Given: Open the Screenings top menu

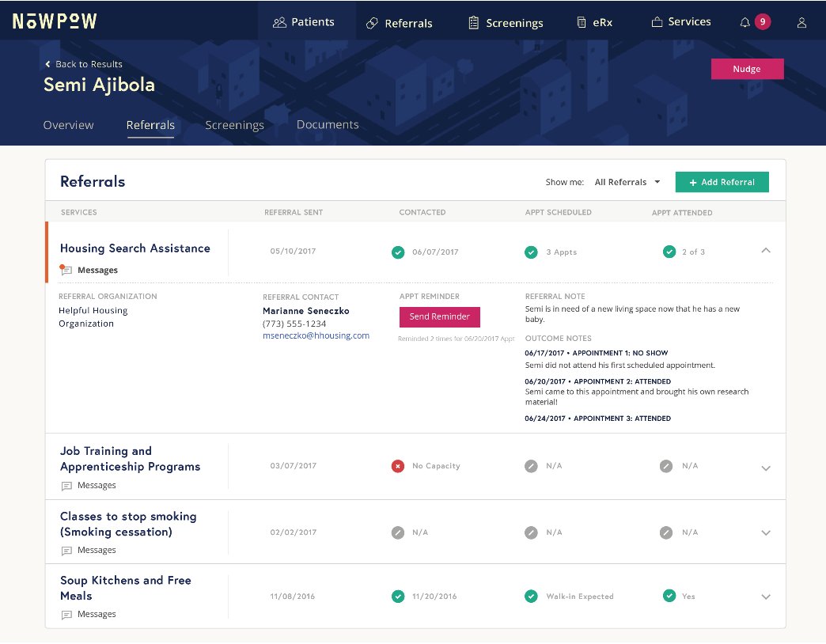Looking at the screenshot, I should coord(506,23).
